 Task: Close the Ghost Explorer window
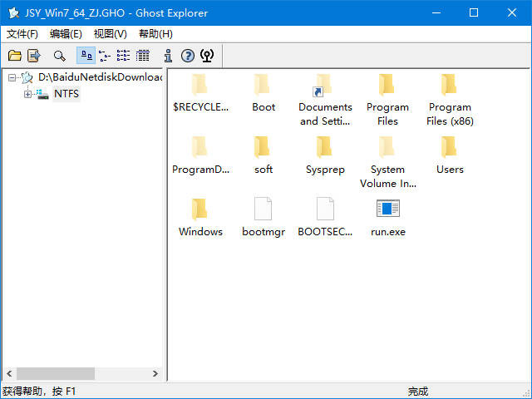click(512, 13)
